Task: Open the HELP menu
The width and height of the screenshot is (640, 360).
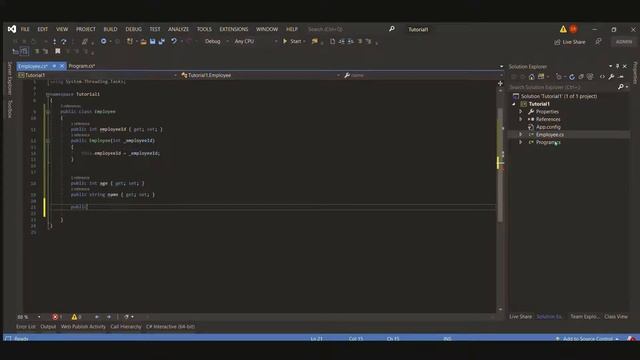Action: pyautogui.click(x=292, y=29)
